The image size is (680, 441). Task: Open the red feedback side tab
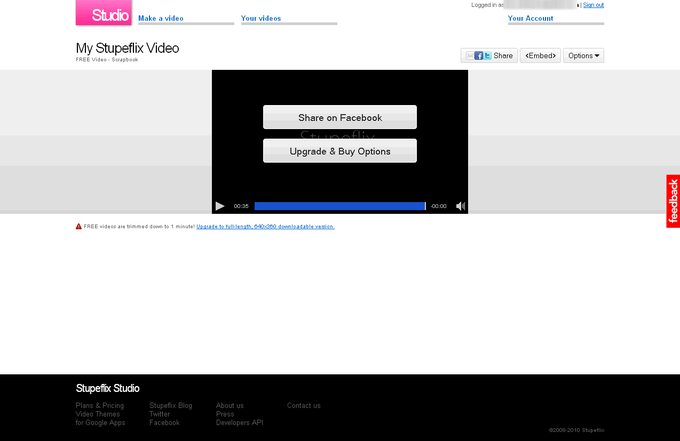673,201
